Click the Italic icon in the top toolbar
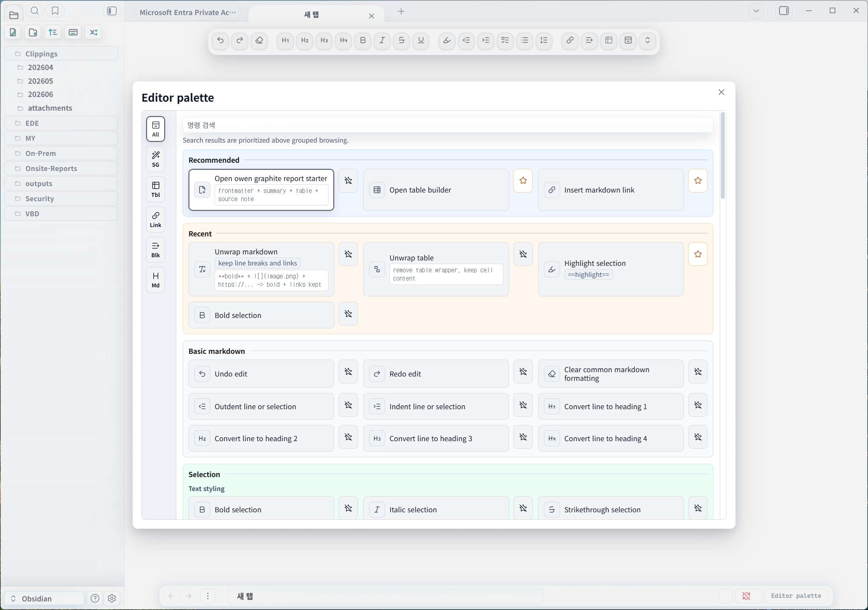 382,40
